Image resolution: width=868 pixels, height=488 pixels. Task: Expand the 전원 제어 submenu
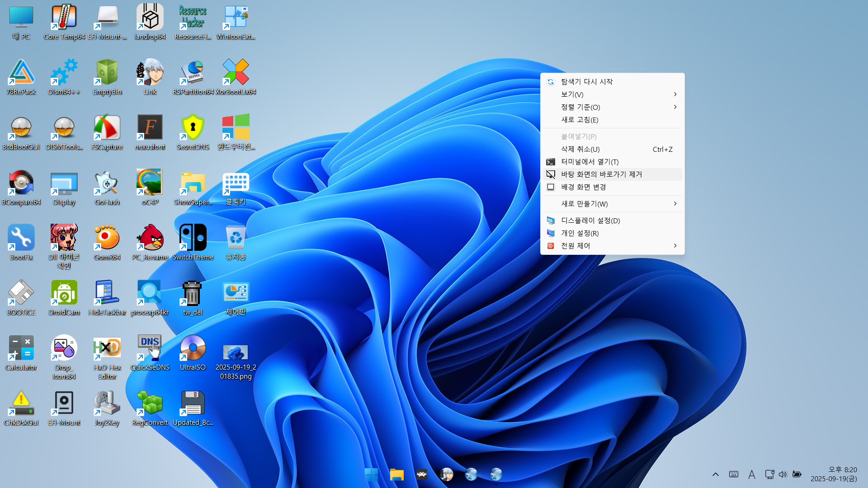click(576, 246)
